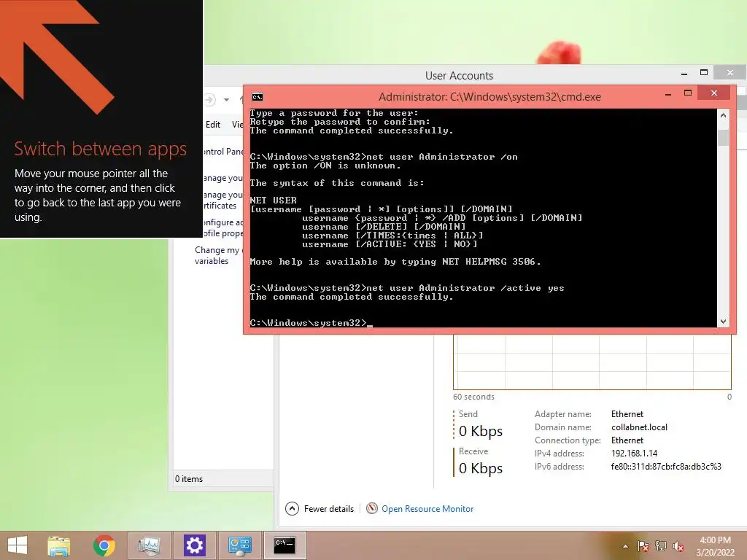Maximize the cmd.exe window
Viewport: 747px width, 560px height.
point(687,93)
